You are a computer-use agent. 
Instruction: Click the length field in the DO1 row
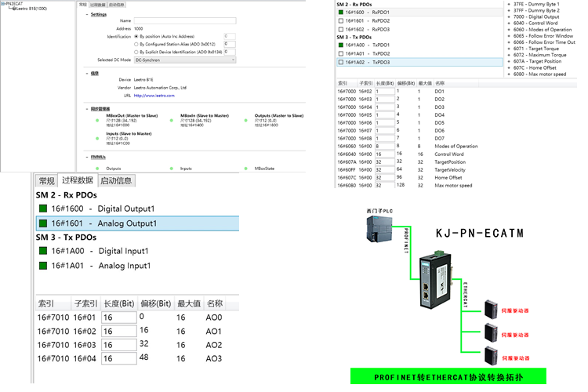tap(385, 92)
